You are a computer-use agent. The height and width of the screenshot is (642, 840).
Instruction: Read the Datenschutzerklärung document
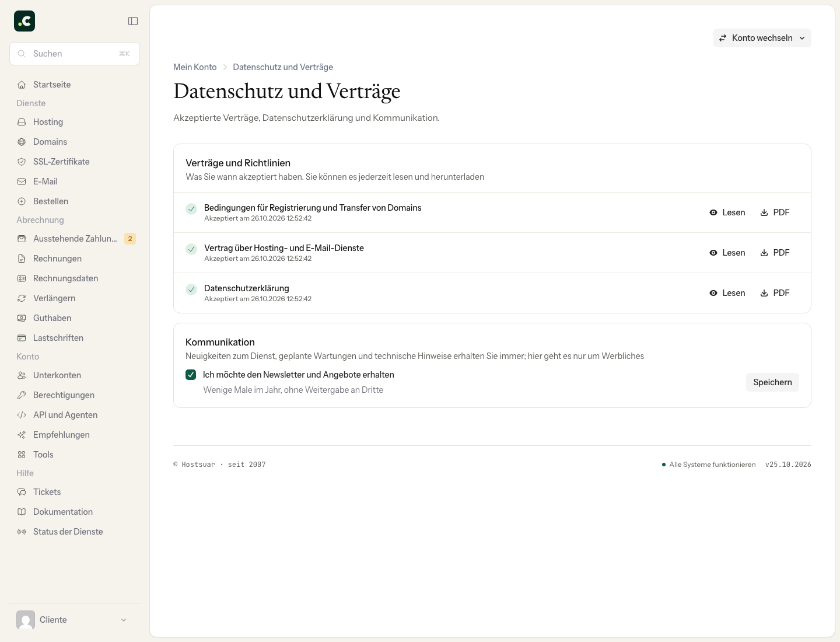tap(727, 293)
